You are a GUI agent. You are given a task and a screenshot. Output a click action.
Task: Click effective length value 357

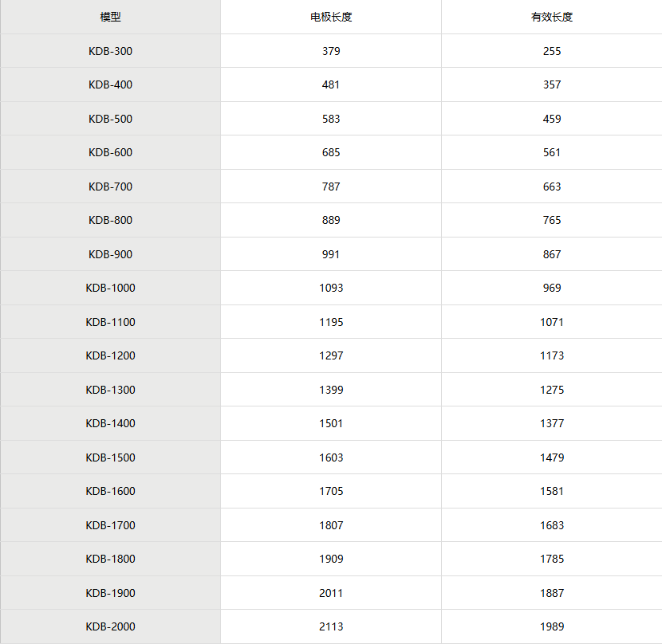pos(552,84)
